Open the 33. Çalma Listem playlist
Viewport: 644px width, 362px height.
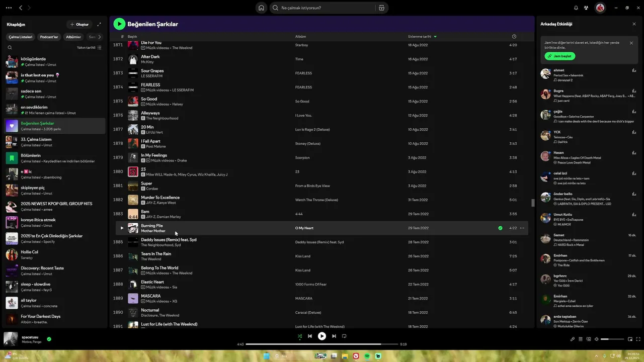click(55, 142)
